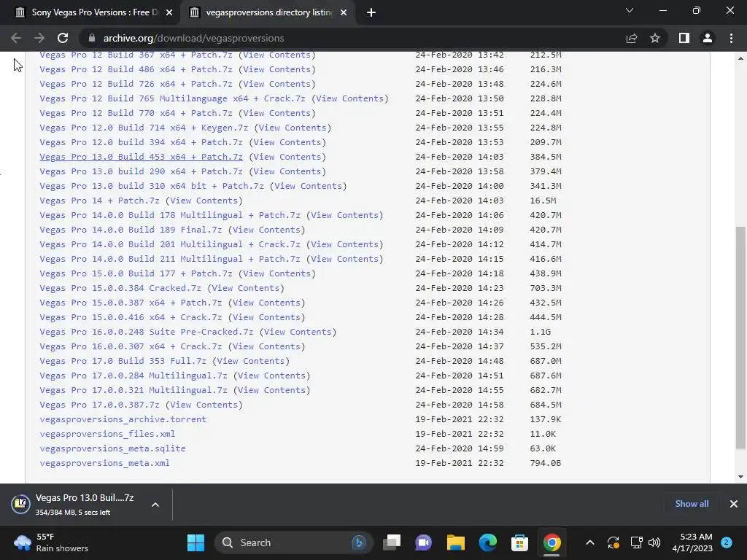This screenshot has height=560, width=747.
Task: Download Vegas Pro 14 + Patch.7z
Action: 99,201
